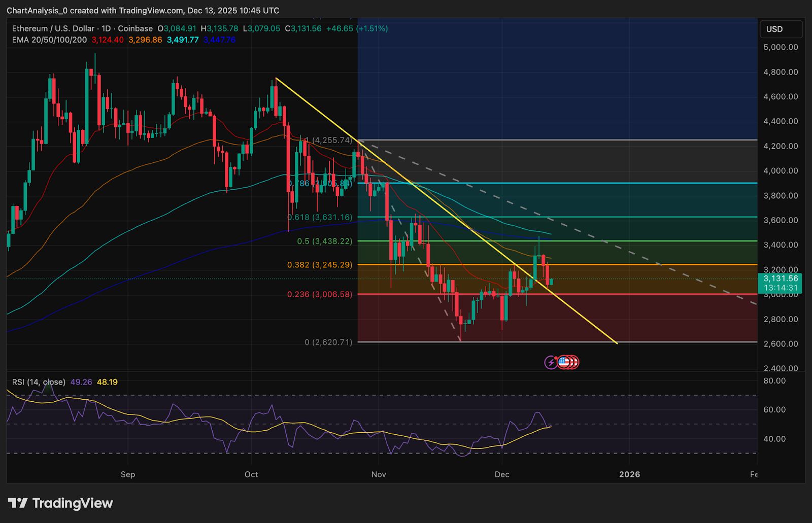Click the stacked red event bubbles near the timeline
This screenshot has width=812, height=523.
coord(573,362)
